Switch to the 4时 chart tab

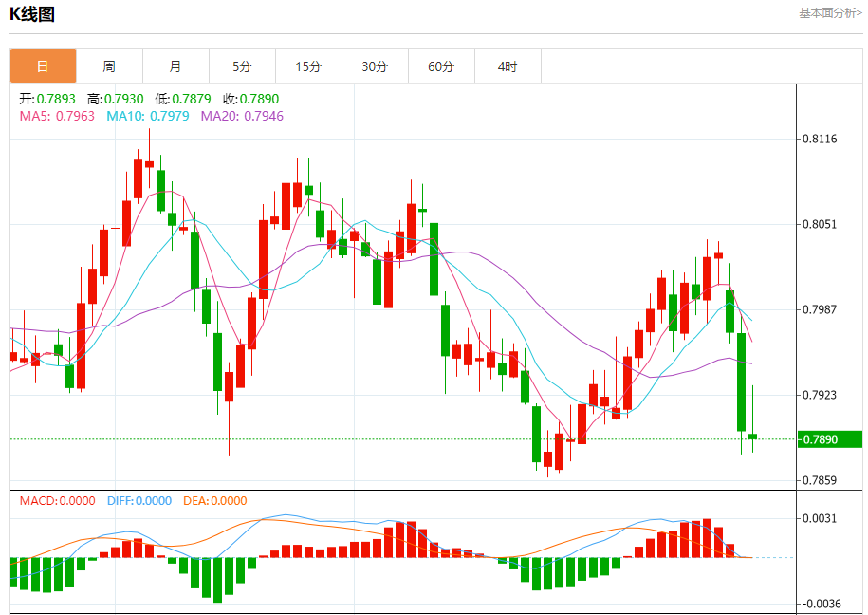point(508,66)
